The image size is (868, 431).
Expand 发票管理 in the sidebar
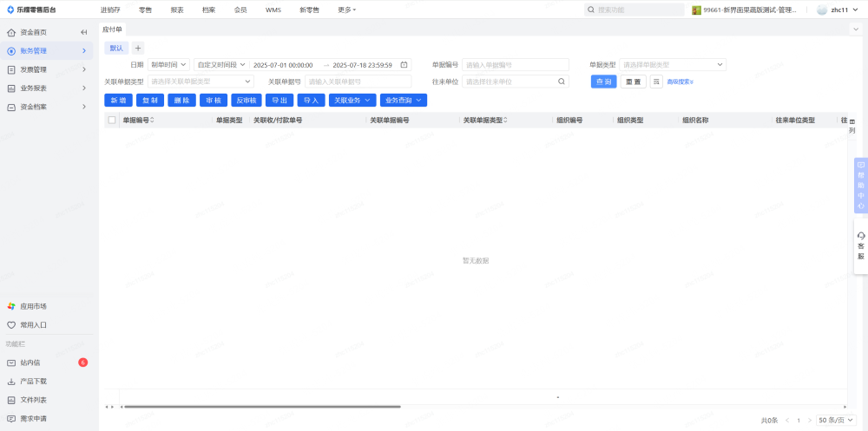(x=48, y=69)
